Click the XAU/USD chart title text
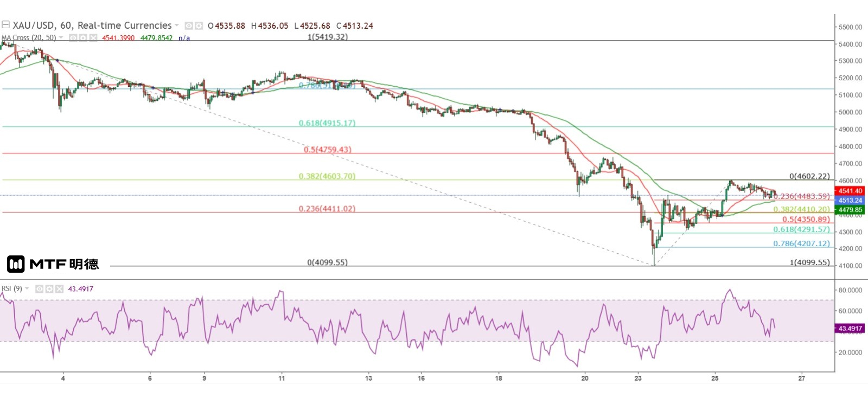 pyautogui.click(x=92, y=25)
